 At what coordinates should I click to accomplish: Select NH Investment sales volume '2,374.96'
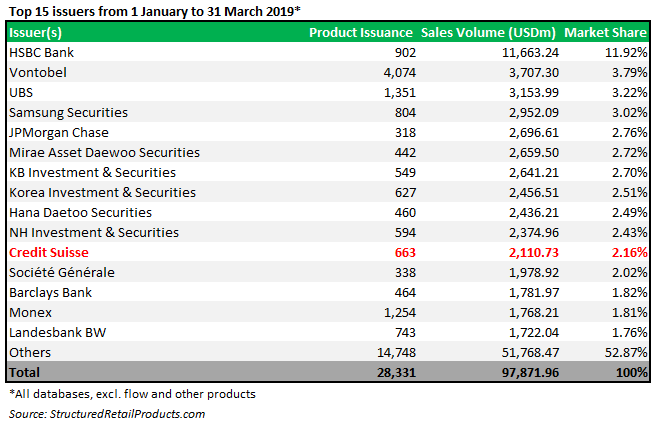click(x=534, y=233)
